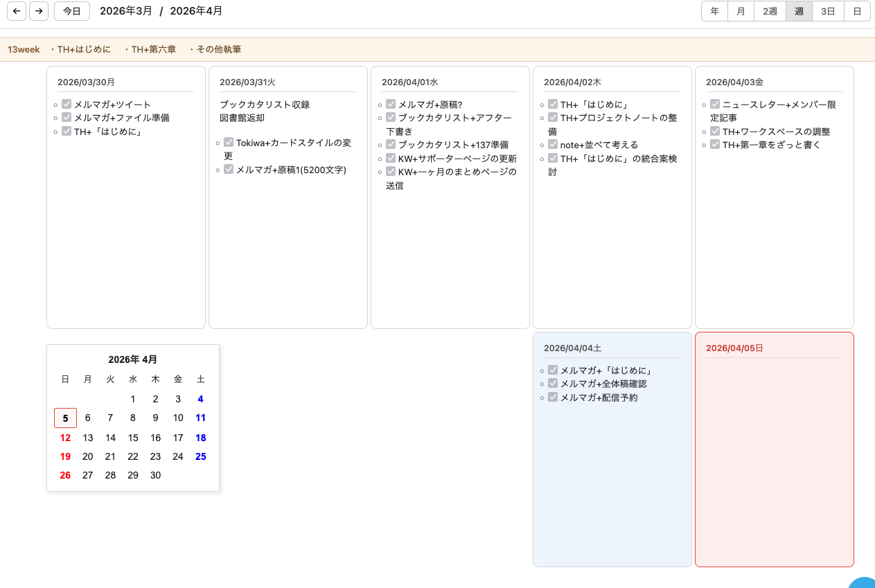Select April 4 in mini calendar
This screenshot has height=588, width=875.
click(x=200, y=399)
